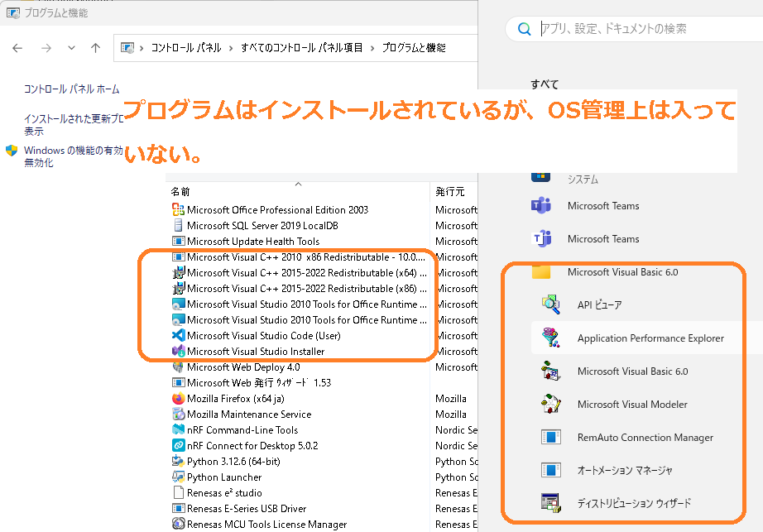Expand the chevron after コントロール パネル breadcrumb
This screenshot has height=532, width=763.
pyautogui.click(x=231, y=48)
